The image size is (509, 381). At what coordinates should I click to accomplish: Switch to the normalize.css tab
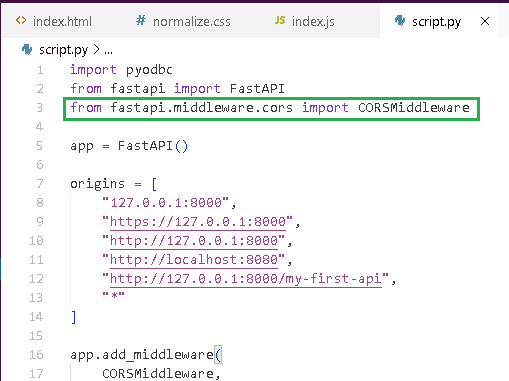click(183, 22)
